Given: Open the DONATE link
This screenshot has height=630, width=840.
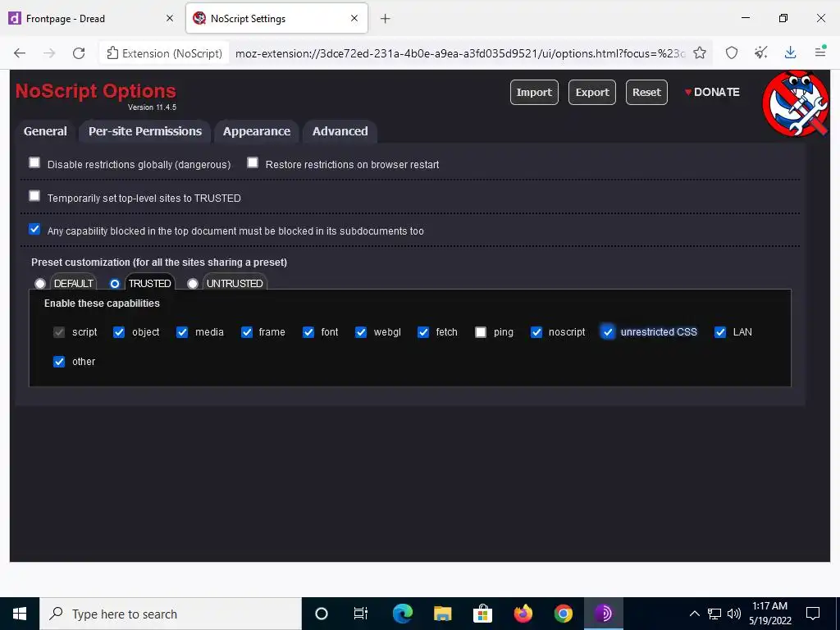Looking at the screenshot, I should (712, 92).
